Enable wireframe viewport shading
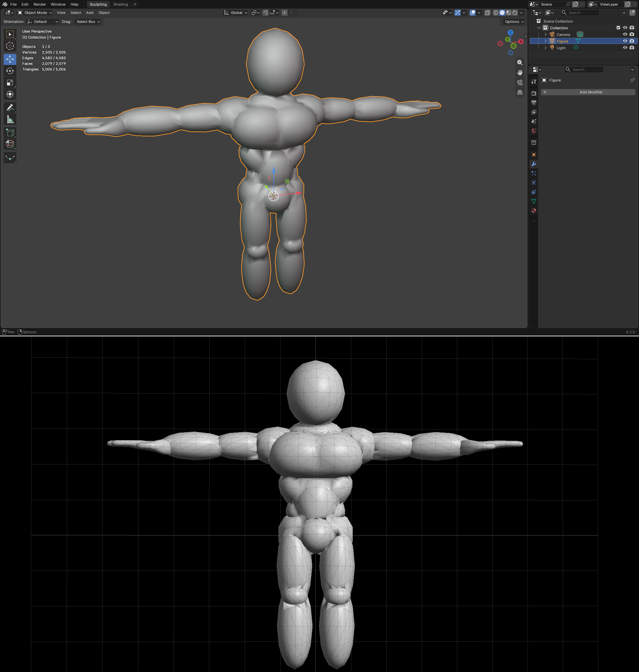The image size is (639, 672). (496, 13)
